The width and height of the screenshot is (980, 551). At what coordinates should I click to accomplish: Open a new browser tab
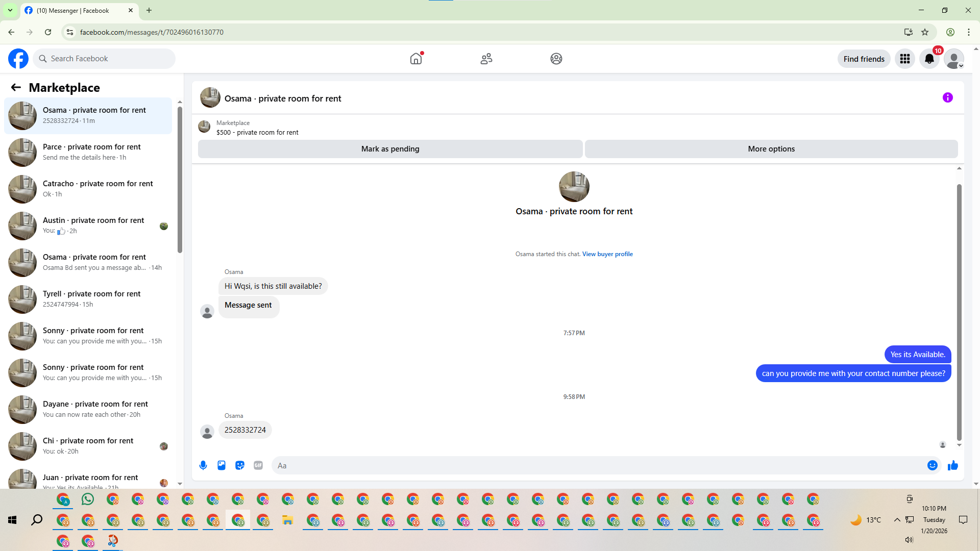pyautogui.click(x=149, y=10)
